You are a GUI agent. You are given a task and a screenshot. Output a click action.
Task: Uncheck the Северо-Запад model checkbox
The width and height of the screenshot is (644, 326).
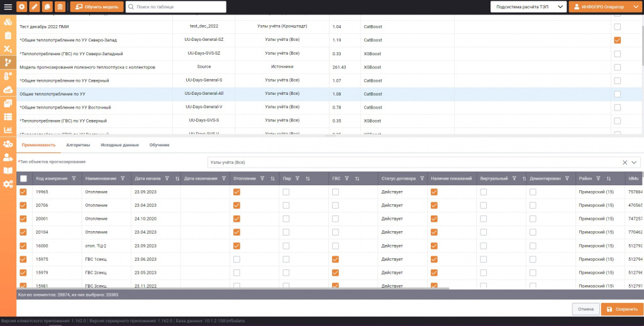[x=617, y=40]
